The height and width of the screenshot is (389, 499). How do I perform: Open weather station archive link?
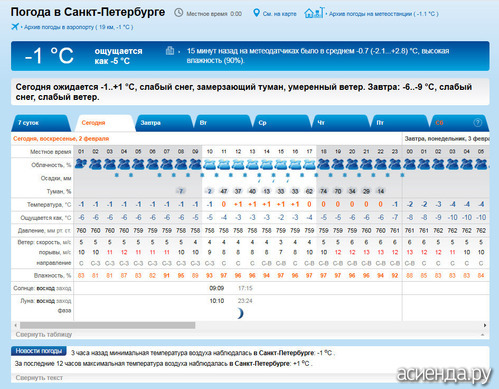[x=384, y=14]
